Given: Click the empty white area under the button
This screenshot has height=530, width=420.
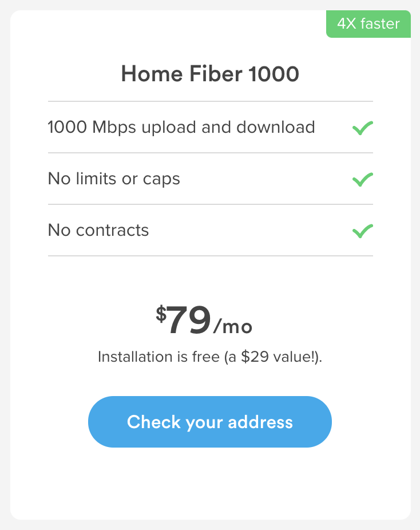Looking at the screenshot, I should click(210, 484).
